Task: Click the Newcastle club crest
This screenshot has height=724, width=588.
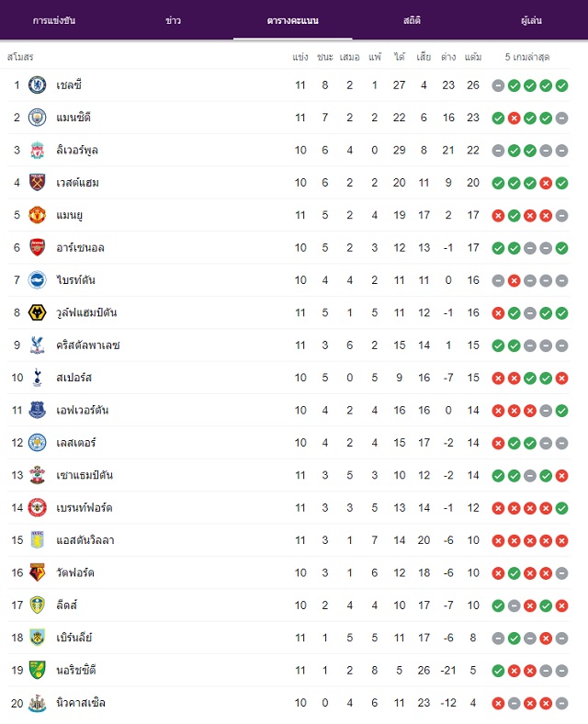Action: (37, 703)
